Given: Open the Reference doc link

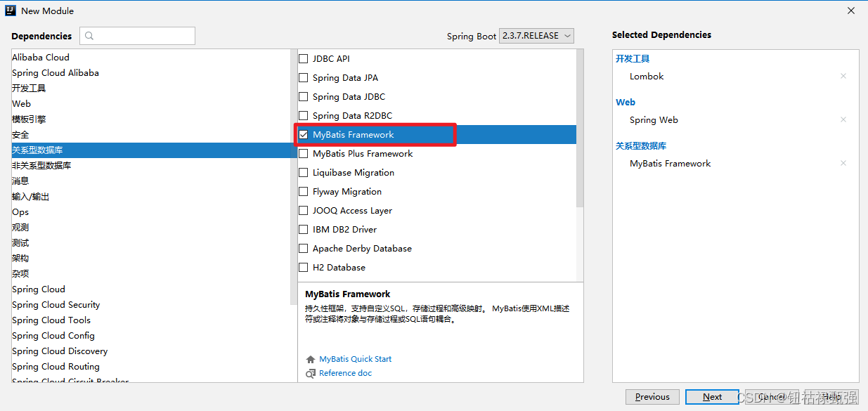Looking at the screenshot, I should point(345,373).
